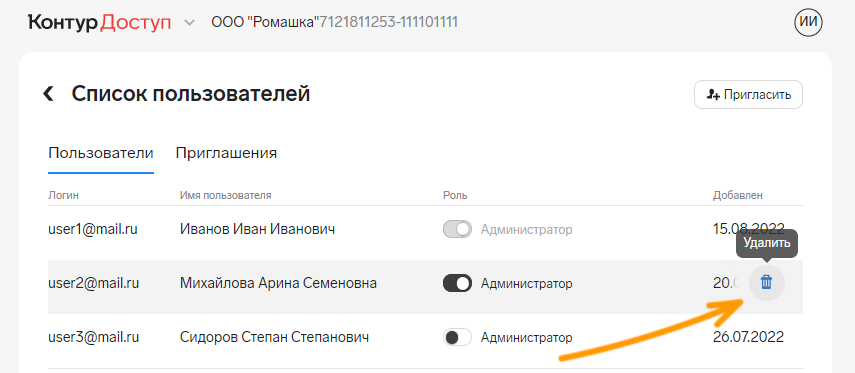Go back using the left arrow icon

[49, 94]
